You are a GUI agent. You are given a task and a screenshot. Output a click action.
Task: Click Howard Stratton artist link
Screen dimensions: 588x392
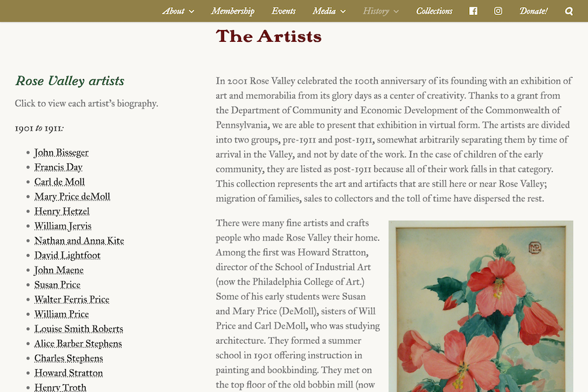click(69, 373)
